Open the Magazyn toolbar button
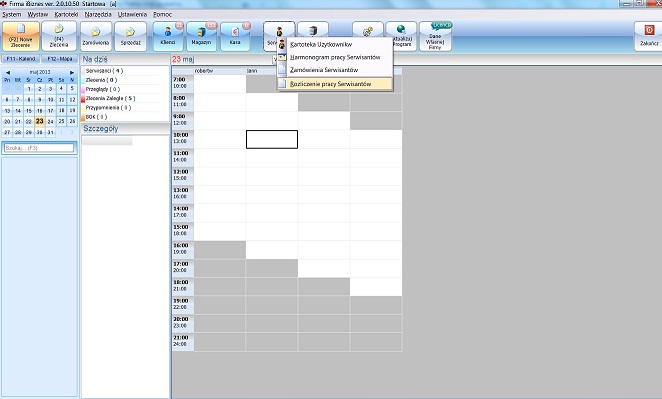 201,36
